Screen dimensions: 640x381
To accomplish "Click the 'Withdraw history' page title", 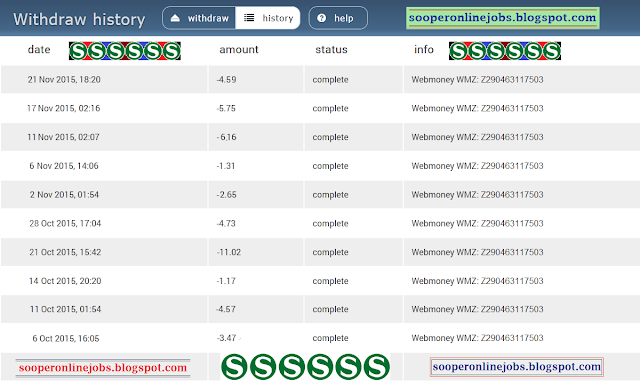I will 79,19.
